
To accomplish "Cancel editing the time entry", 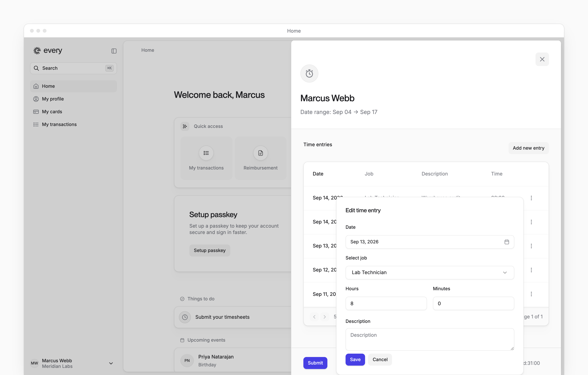I will click(x=380, y=360).
